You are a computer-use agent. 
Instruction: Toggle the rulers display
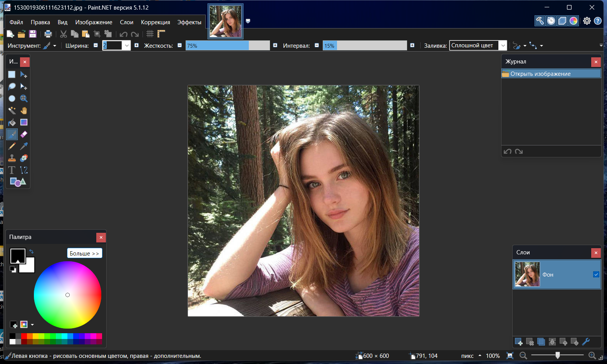tap(161, 34)
